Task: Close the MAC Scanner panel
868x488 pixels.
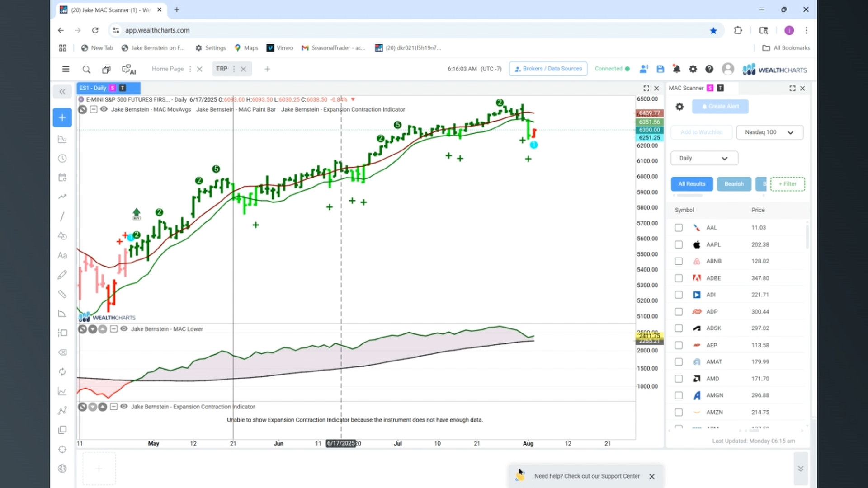Action: click(x=803, y=88)
